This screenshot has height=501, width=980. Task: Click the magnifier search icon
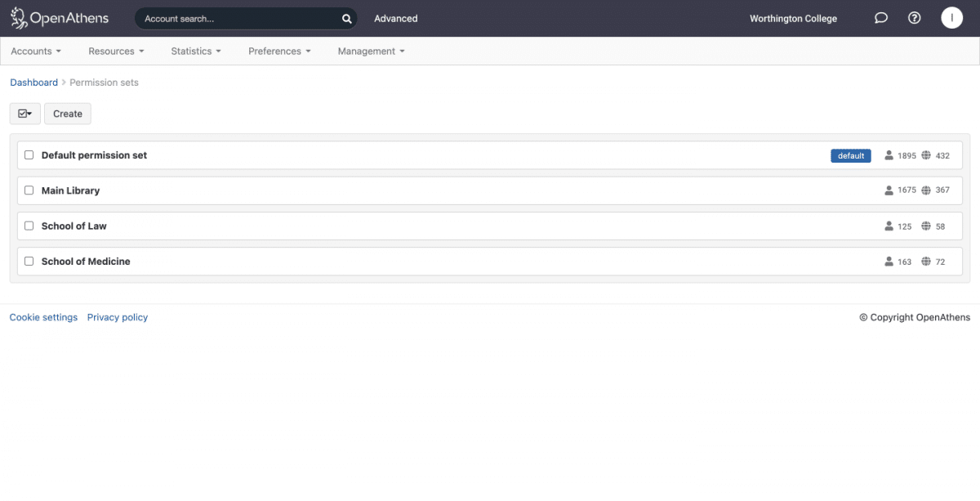coord(346,19)
